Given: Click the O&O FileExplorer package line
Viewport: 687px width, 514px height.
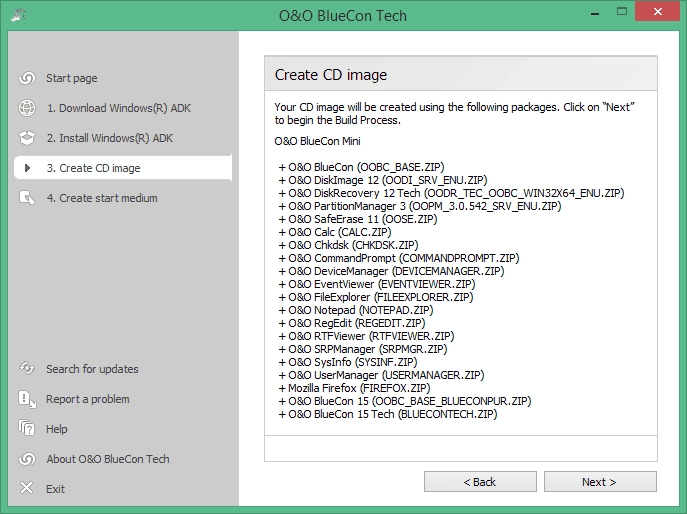Looking at the screenshot, I should (376, 297).
